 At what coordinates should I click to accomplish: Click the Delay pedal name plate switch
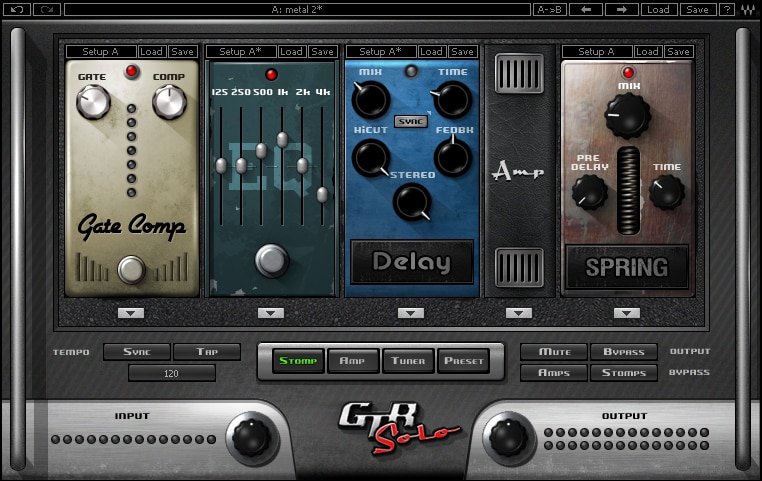click(412, 262)
